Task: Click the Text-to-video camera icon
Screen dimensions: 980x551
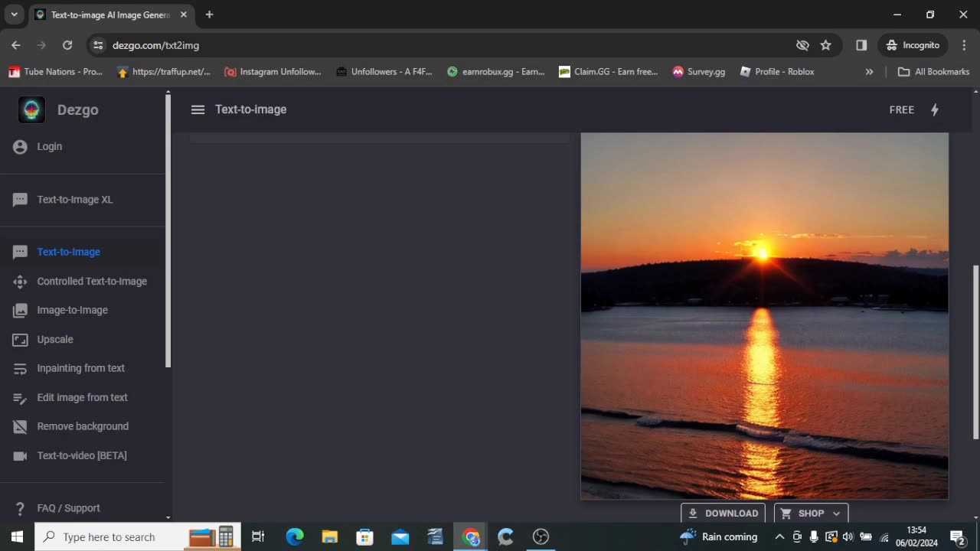Action: 21,456
